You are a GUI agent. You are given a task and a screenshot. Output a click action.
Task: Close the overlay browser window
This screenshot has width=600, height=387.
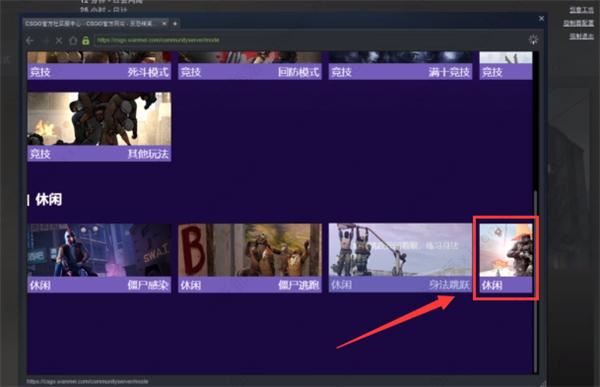pos(541,18)
